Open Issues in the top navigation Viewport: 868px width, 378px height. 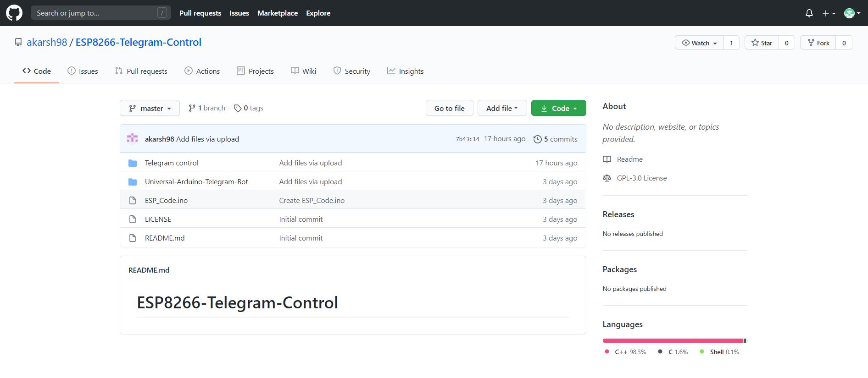(x=239, y=13)
